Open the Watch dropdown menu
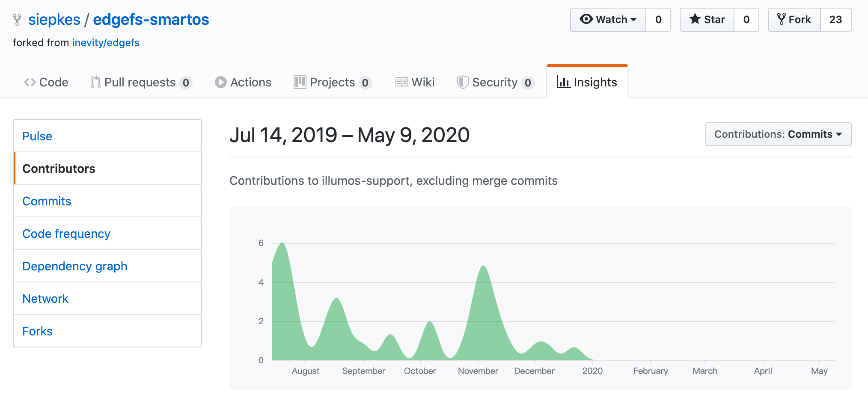Screen dimensions: 868x397 (608, 20)
